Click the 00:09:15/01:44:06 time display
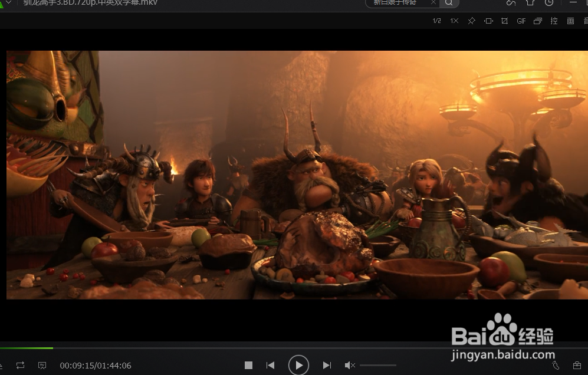This screenshot has width=588, height=375. coord(96,366)
